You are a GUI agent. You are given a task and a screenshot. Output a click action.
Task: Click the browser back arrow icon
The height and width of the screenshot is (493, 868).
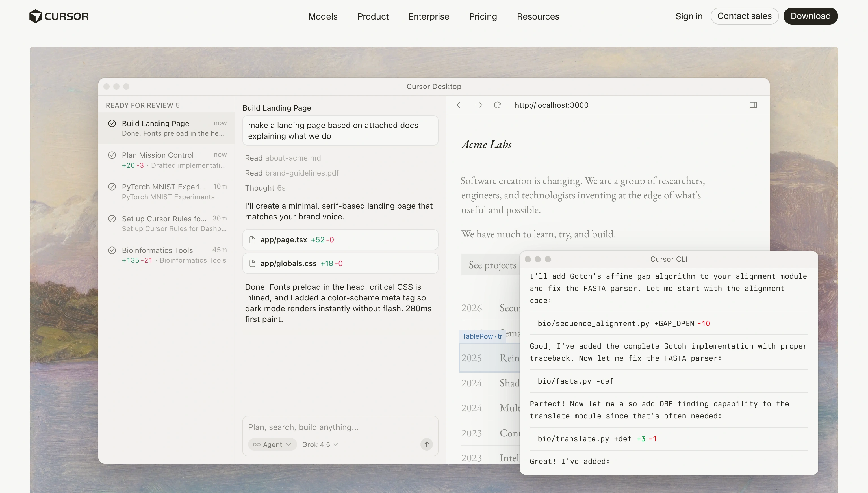[x=460, y=105]
